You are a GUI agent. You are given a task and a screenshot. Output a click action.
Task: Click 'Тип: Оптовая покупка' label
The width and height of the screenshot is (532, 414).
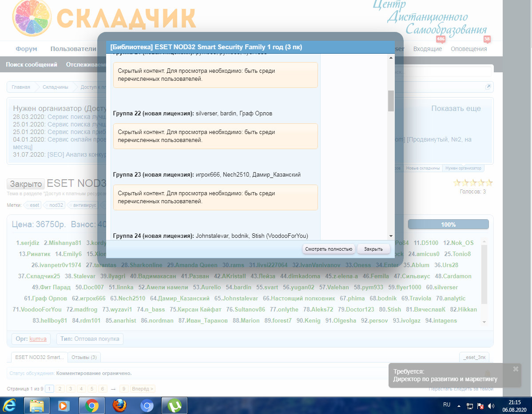[x=90, y=339]
